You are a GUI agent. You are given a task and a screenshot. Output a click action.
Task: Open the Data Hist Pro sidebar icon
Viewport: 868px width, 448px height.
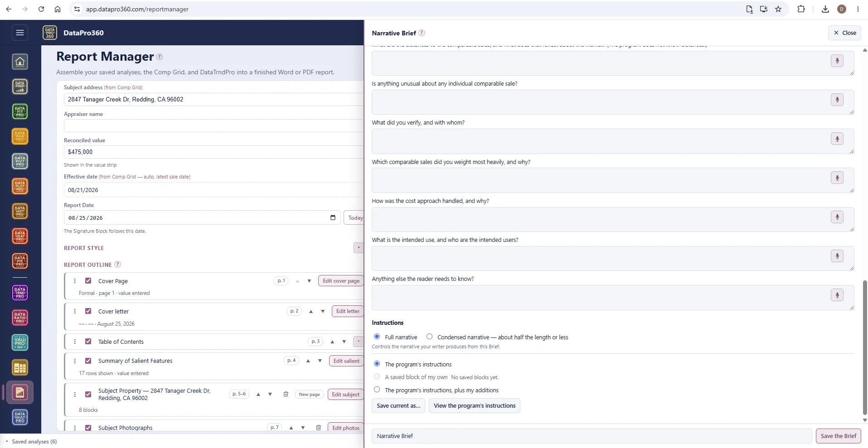[x=20, y=211]
